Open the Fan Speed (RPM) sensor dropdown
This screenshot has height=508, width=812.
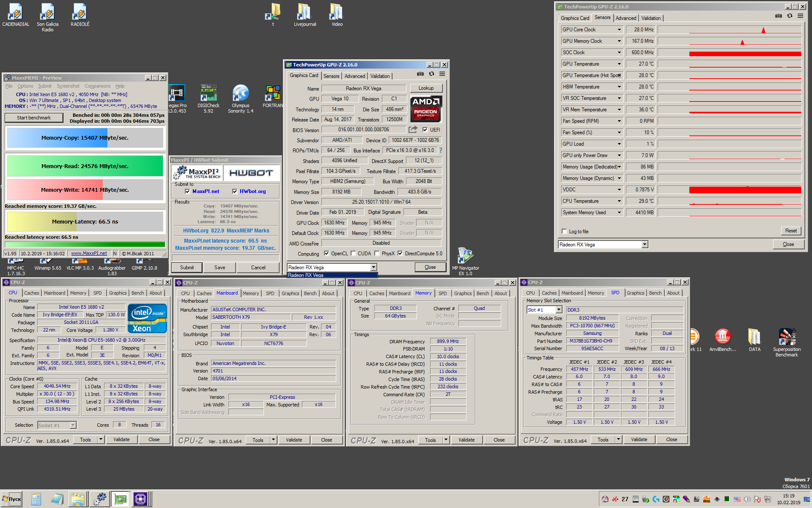(619, 121)
